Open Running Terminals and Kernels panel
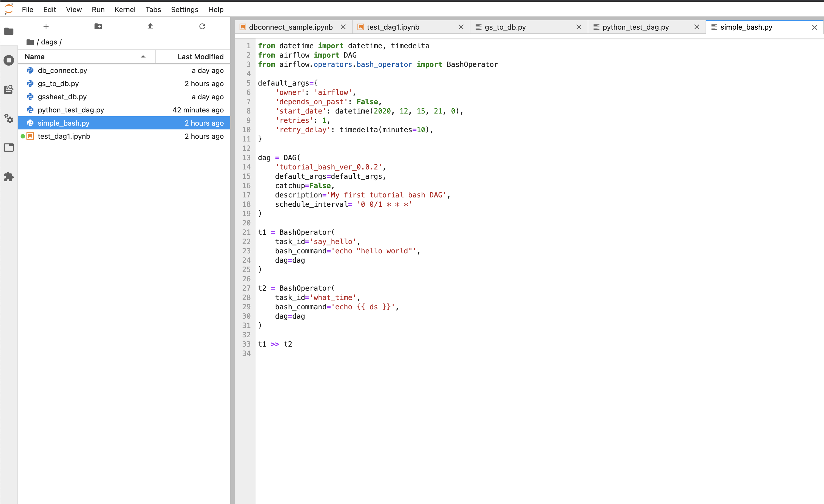This screenshot has height=504, width=824. click(x=9, y=61)
